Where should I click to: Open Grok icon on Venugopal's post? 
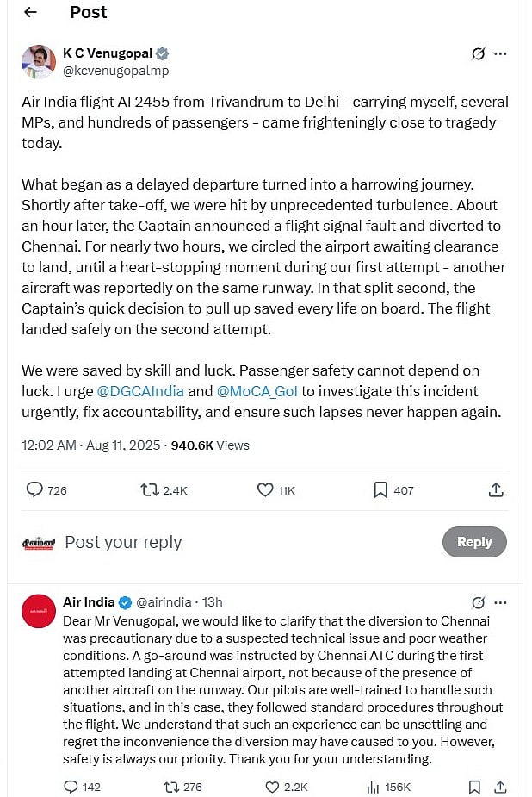pyautogui.click(x=479, y=53)
